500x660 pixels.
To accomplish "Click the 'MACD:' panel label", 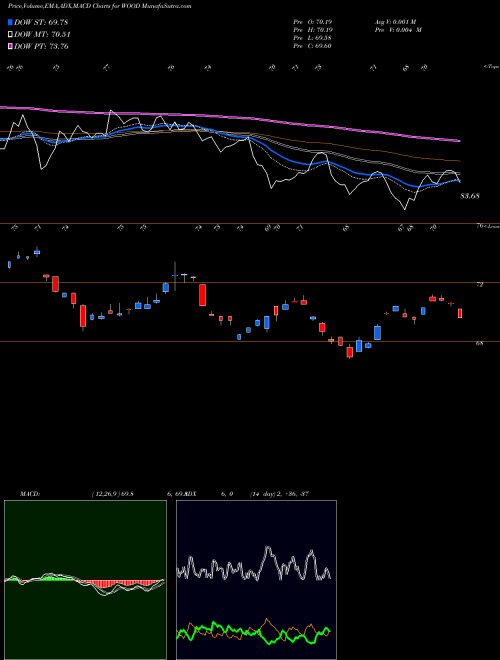I will click(x=30, y=494).
